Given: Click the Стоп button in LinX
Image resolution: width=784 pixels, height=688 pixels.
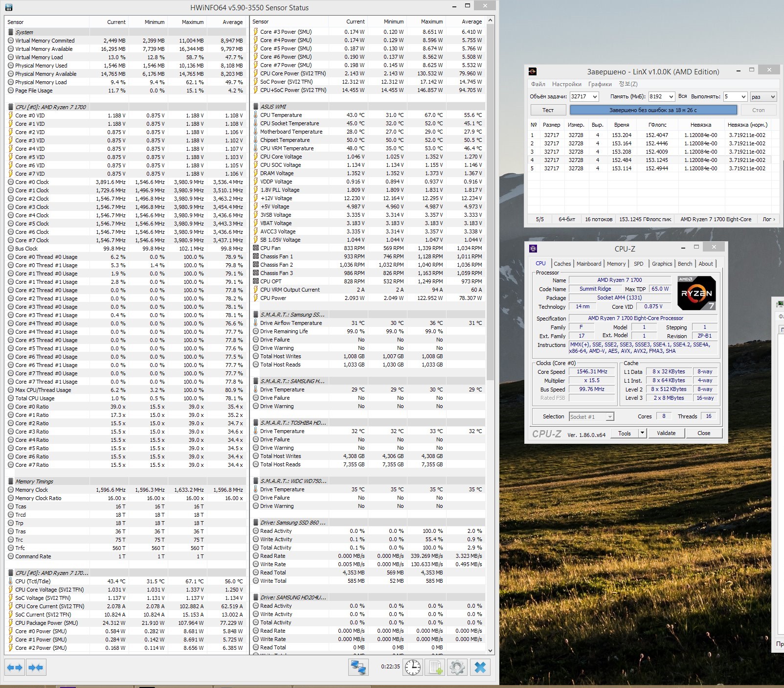Looking at the screenshot, I should [x=759, y=110].
